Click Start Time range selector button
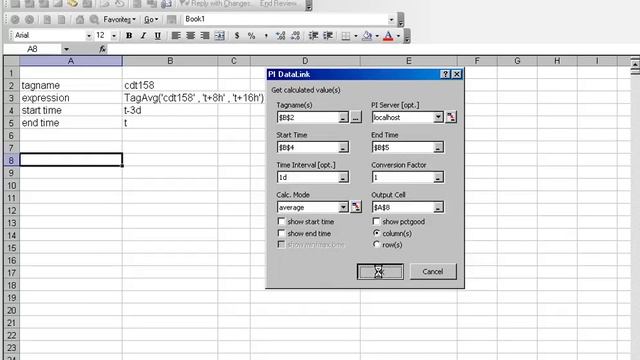This screenshot has width=640, height=360. tap(343, 147)
